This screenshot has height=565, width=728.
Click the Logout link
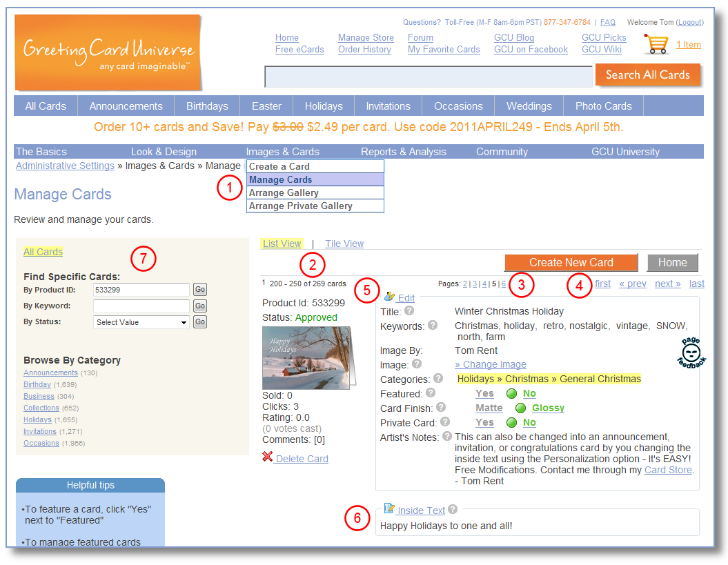(x=689, y=22)
